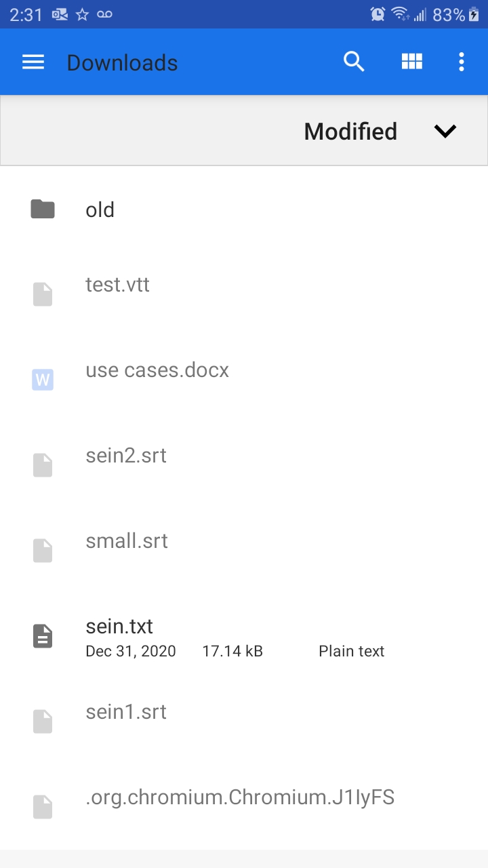Select the sein1.srt file entry

[203, 711]
